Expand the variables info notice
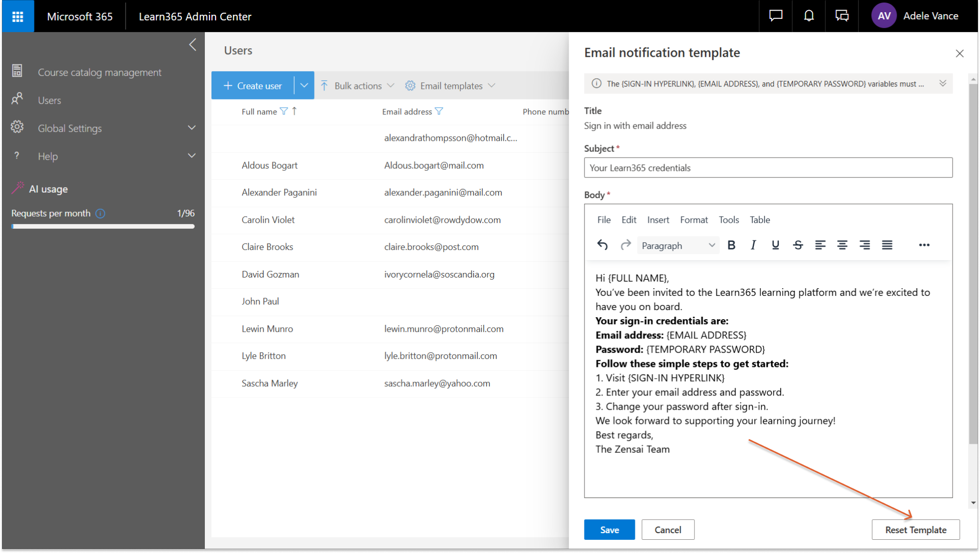Image resolution: width=980 pixels, height=553 pixels. pyautogui.click(x=943, y=83)
